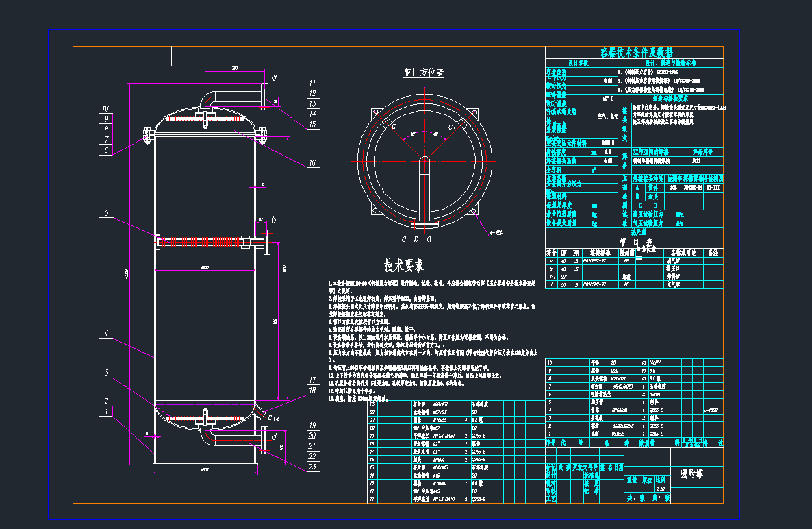Select part callout number 10

[105, 108]
